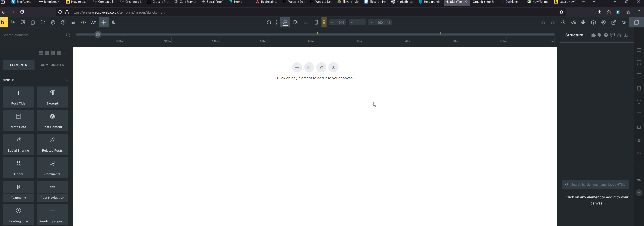Open the color palette manager
This screenshot has height=226, width=644.
coord(584,23)
